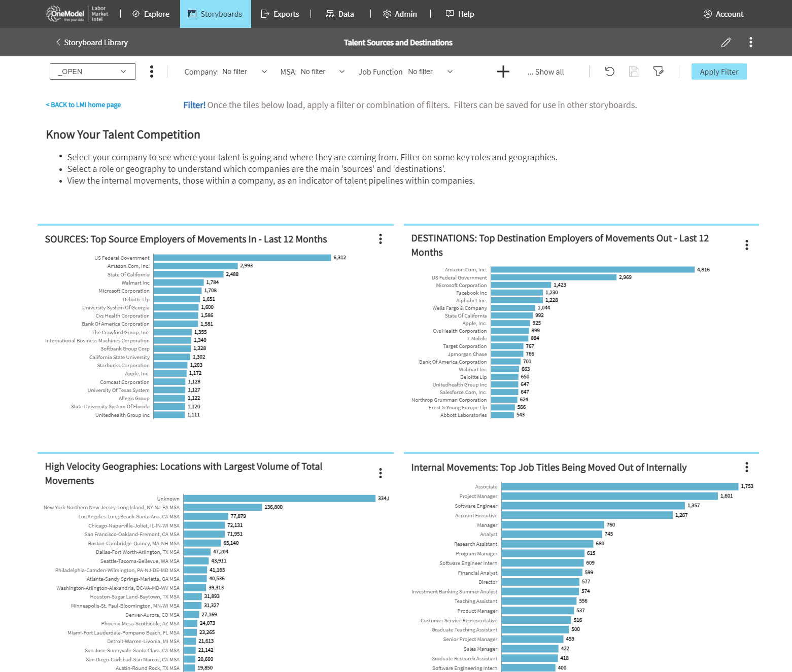Click the save filter floppy disk icon
The width and height of the screenshot is (792, 672).
coord(634,72)
